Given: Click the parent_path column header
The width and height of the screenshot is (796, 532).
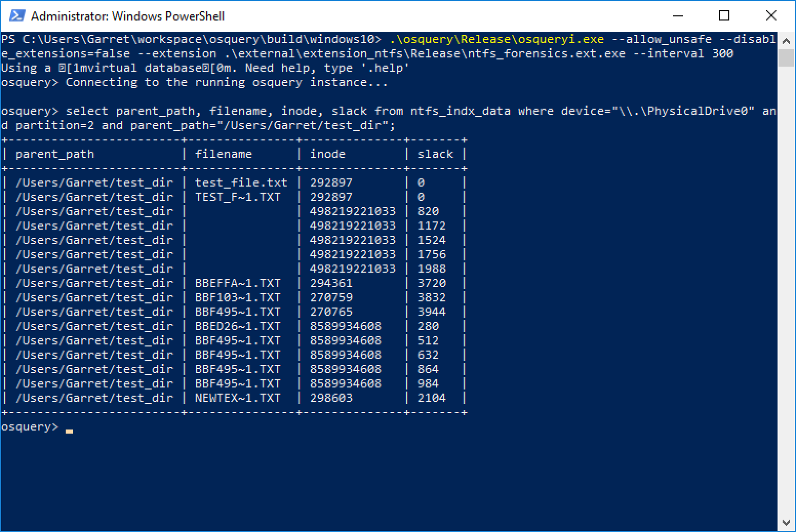Looking at the screenshot, I should click(x=55, y=154).
